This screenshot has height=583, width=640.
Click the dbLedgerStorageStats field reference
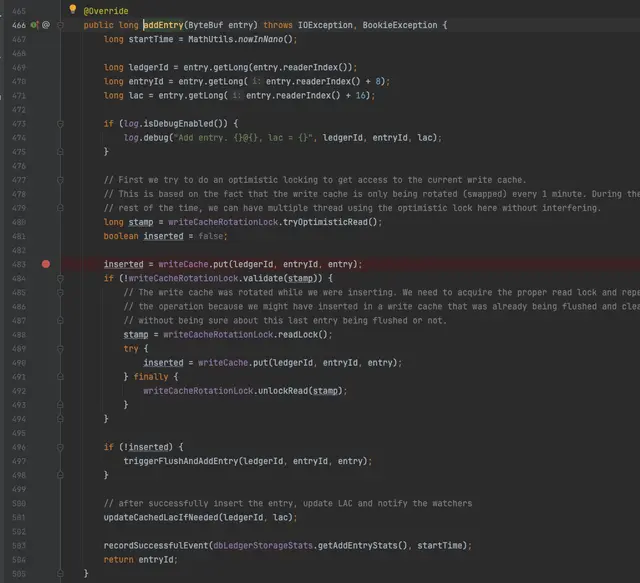click(263, 546)
